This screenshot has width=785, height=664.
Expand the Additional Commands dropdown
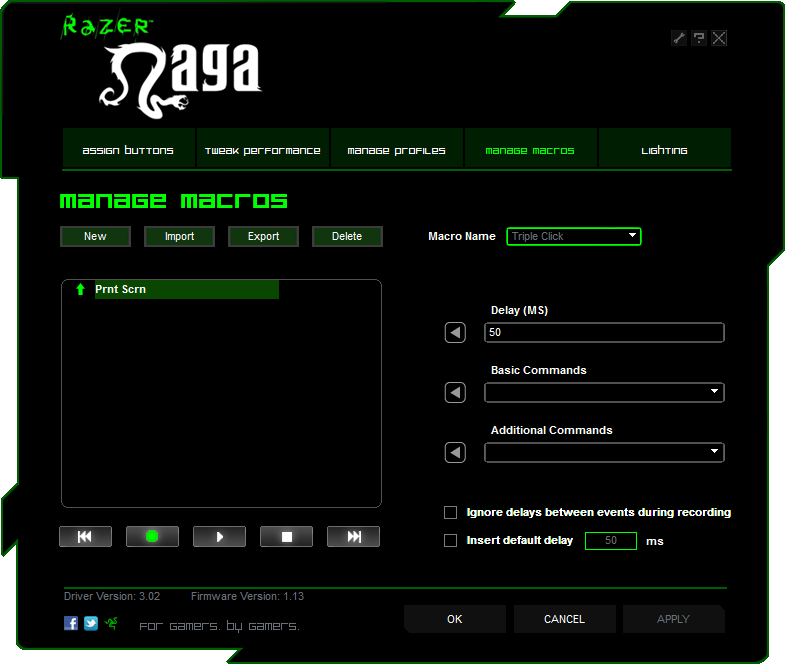click(604, 453)
